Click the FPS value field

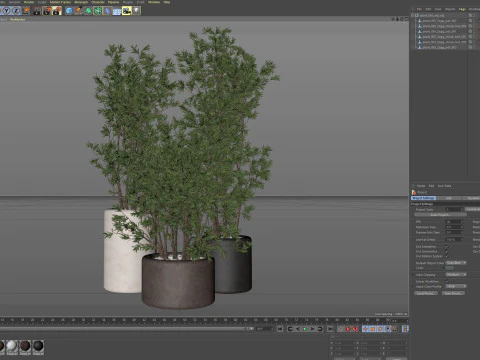(x=455, y=222)
